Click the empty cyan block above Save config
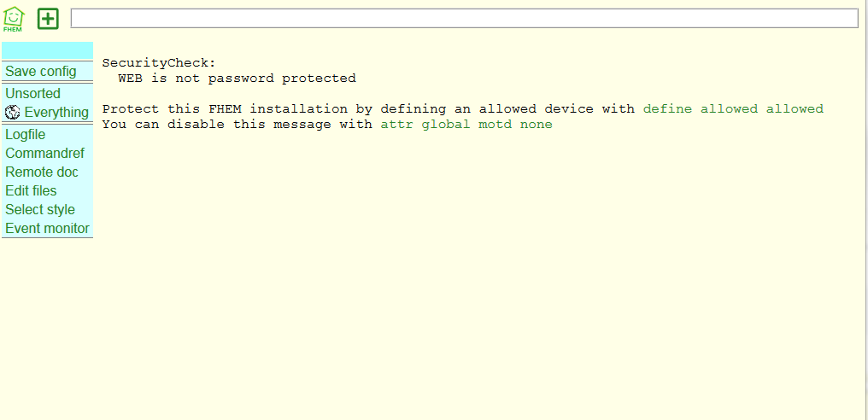Viewport: 868px width, 420px height. click(48, 50)
